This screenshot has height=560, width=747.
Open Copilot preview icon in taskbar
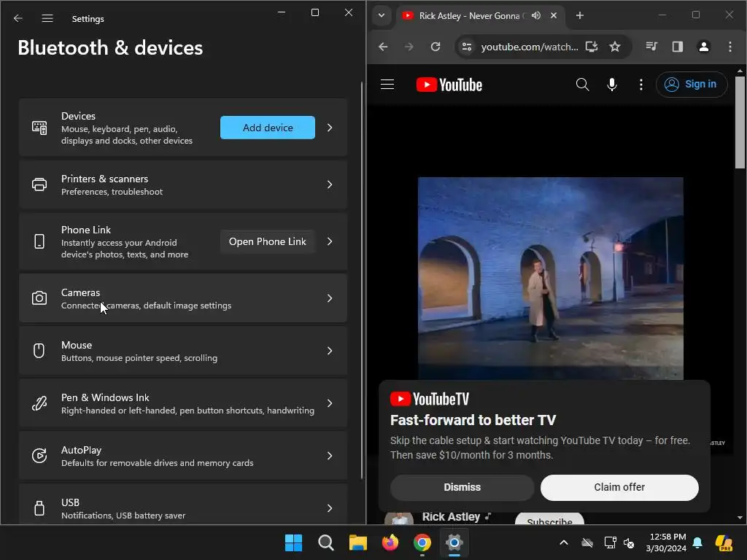tap(724, 542)
